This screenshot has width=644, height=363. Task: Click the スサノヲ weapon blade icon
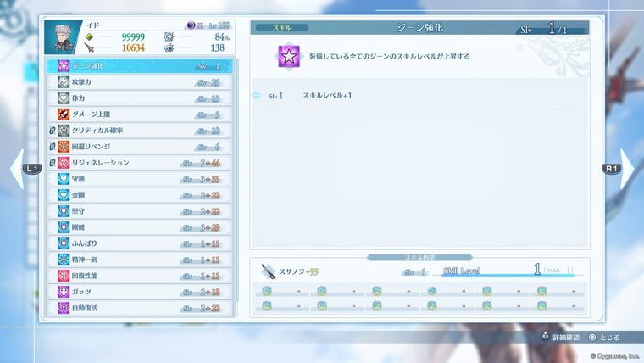pyautogui.click(x=269, y=271)
